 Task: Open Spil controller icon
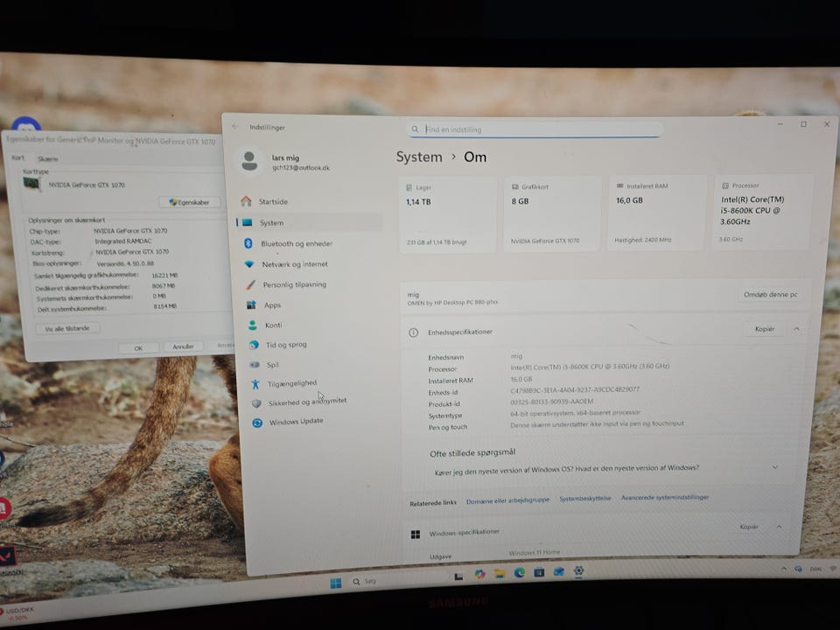coord(255,365)
